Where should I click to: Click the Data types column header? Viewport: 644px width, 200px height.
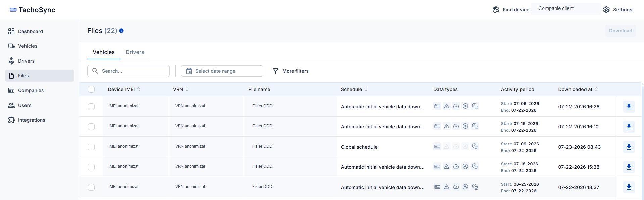coord(445,89)
